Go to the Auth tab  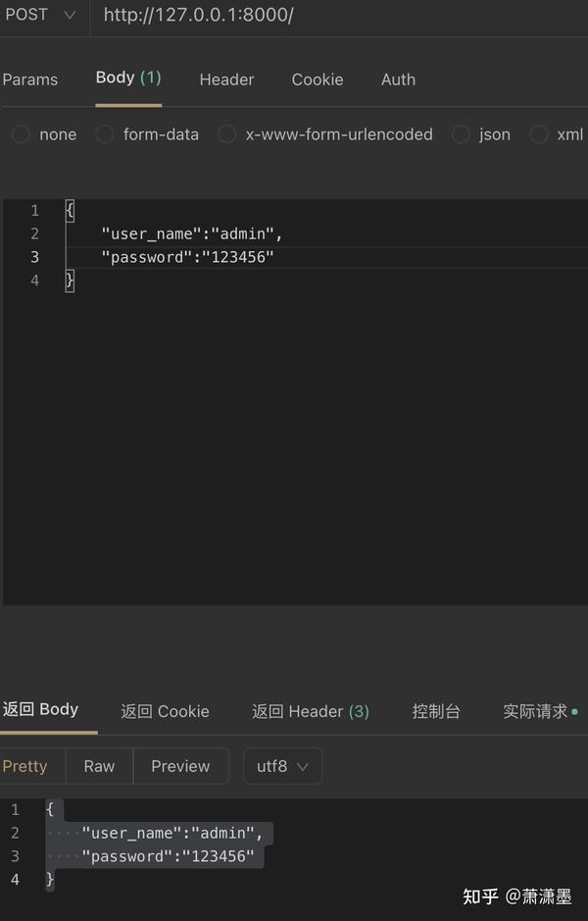(x=398, y=79)
